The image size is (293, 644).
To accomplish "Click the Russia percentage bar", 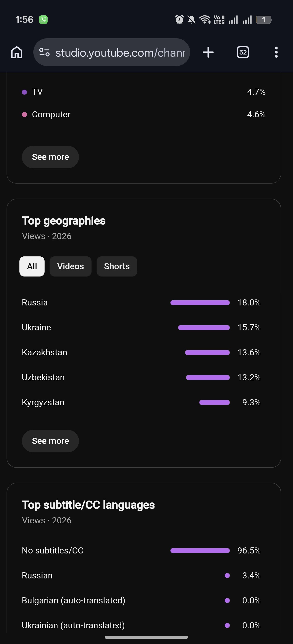I will [200, 302].
